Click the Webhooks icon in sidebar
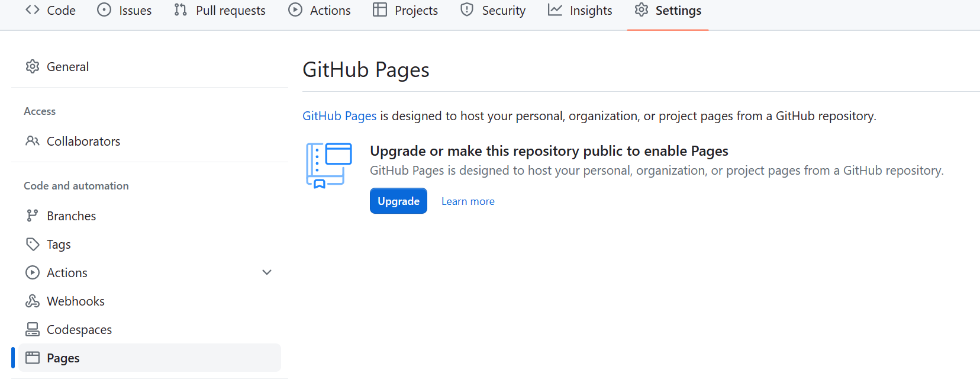This screenshot has height=392, width=980. (x=33, y=301)
